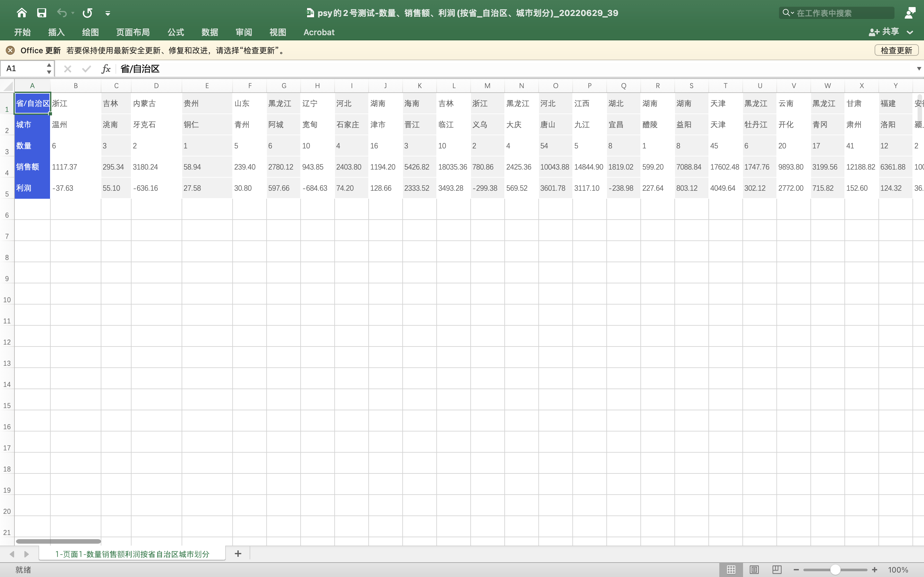Cancel the cell entry with the X
This screenshot has width=924, height=577.
(68, 69)
